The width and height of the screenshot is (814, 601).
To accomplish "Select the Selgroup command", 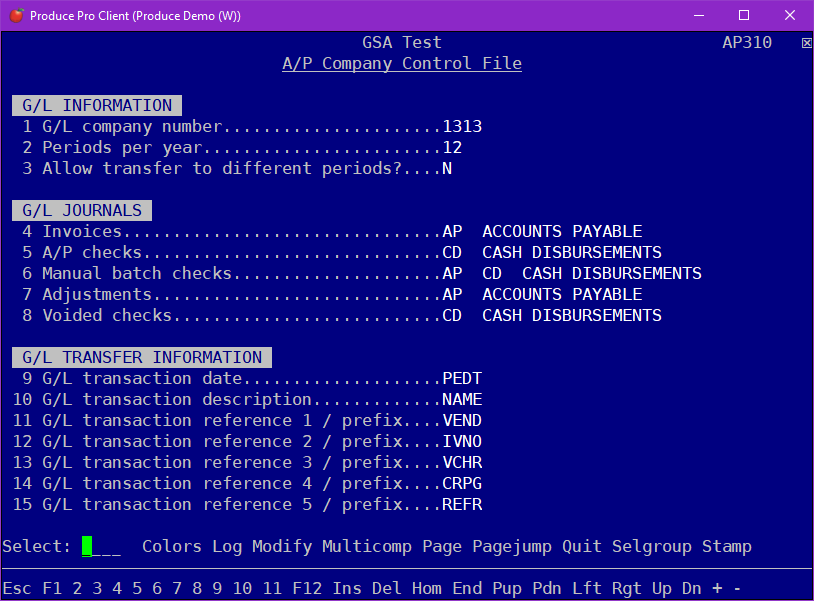I will point(652,546).
